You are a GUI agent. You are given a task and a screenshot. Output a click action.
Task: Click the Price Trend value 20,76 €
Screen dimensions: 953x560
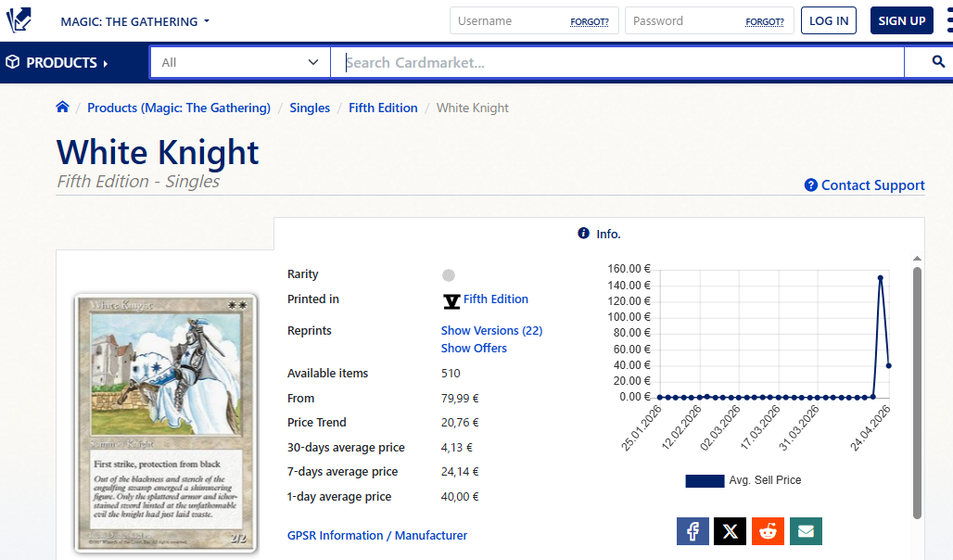460,423
